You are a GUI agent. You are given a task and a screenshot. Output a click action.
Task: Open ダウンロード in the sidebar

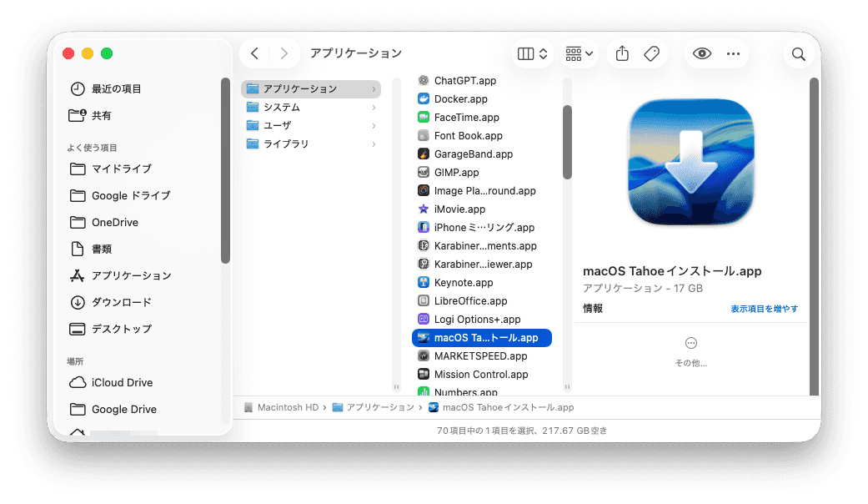[121, 302]
